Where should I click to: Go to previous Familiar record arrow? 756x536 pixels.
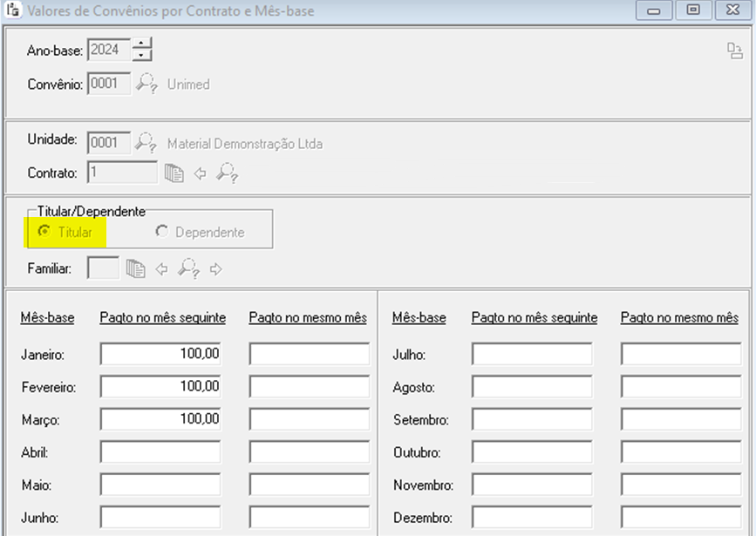[161, 268]
